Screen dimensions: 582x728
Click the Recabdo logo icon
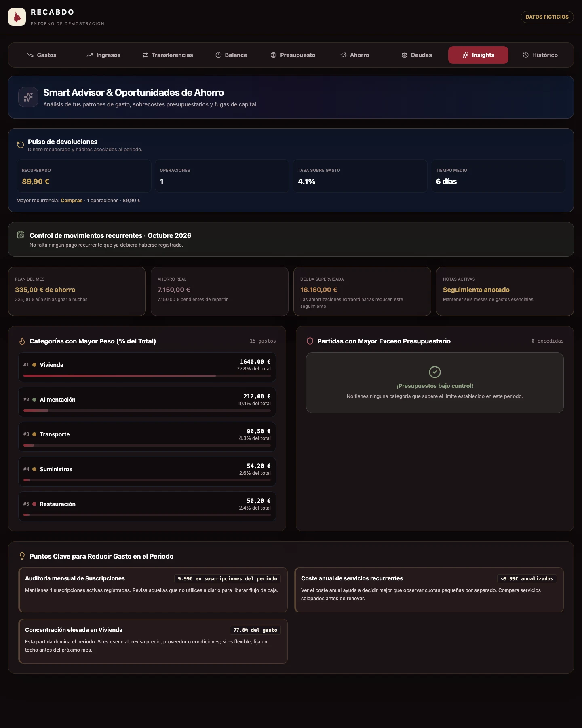17,17
